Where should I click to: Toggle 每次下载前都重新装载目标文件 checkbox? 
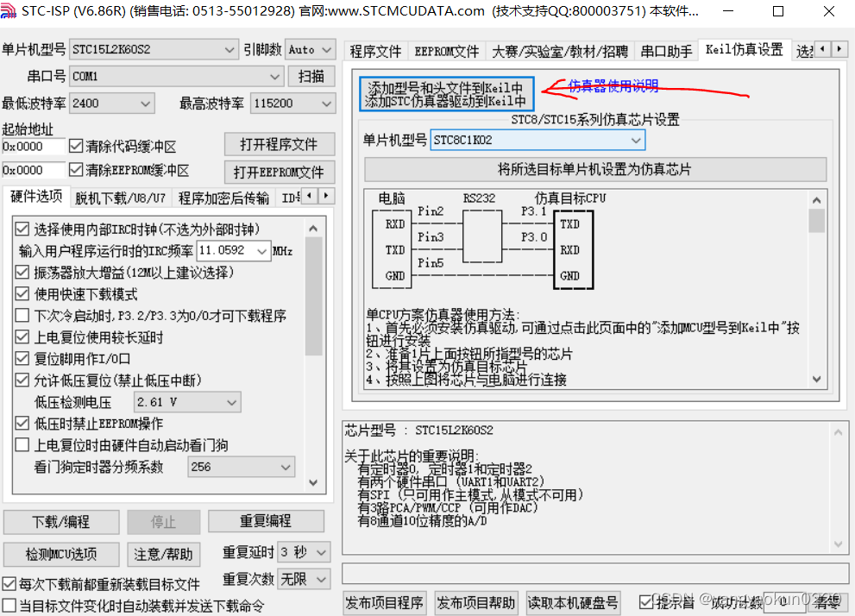(x=9, y=584)
